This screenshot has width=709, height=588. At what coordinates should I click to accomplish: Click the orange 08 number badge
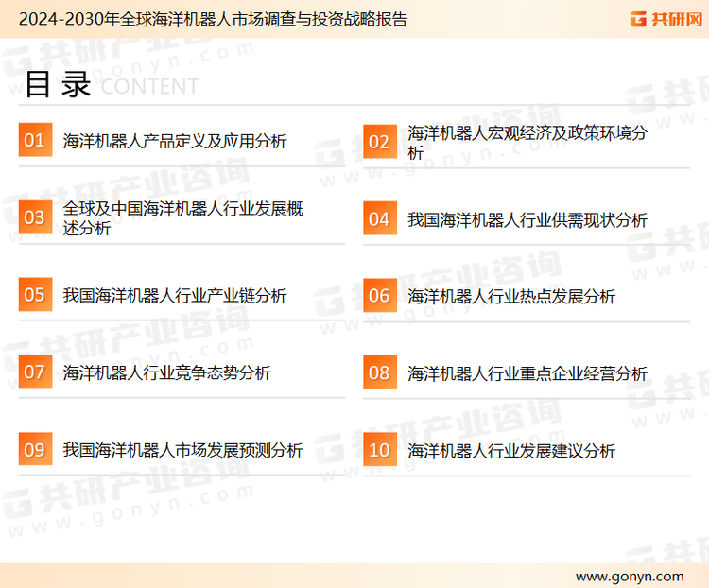[x=380, y=372]
